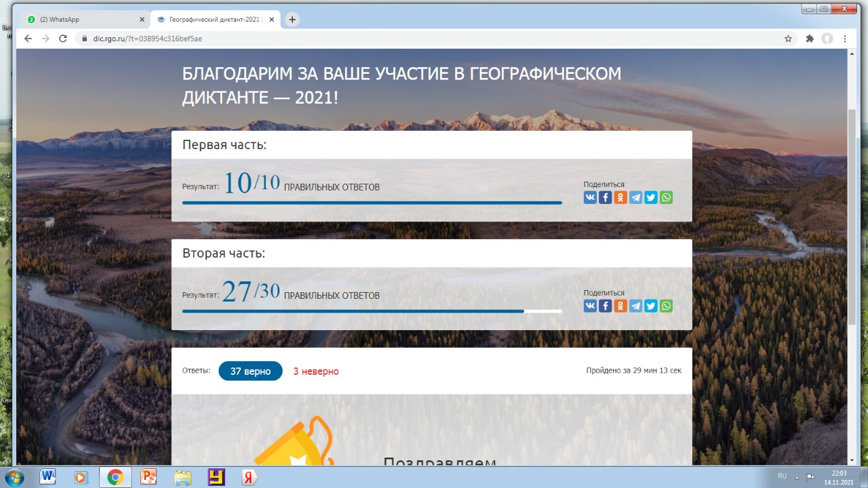Share first part result on Facebook
The height and width of the screenshot is (488, 868).
[x=606, y=197]
